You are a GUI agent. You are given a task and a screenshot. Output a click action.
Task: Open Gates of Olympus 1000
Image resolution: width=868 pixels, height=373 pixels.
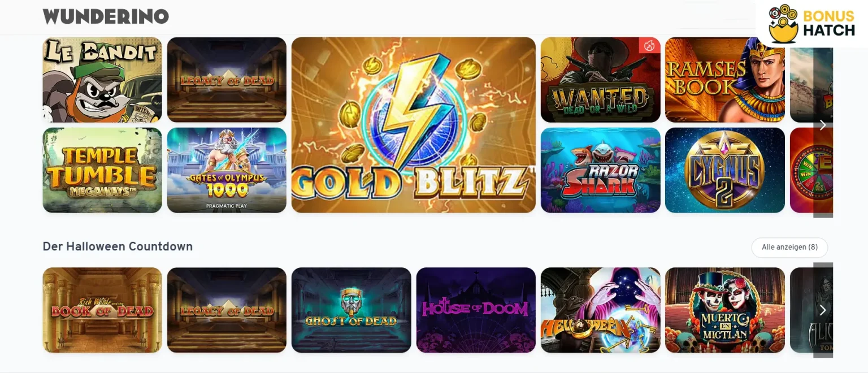227,170
